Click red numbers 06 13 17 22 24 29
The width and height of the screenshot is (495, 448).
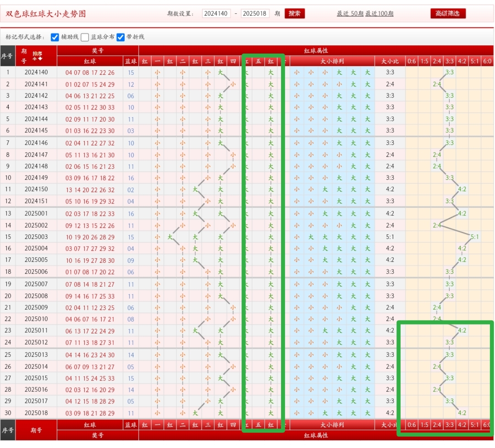coord(90,331)
